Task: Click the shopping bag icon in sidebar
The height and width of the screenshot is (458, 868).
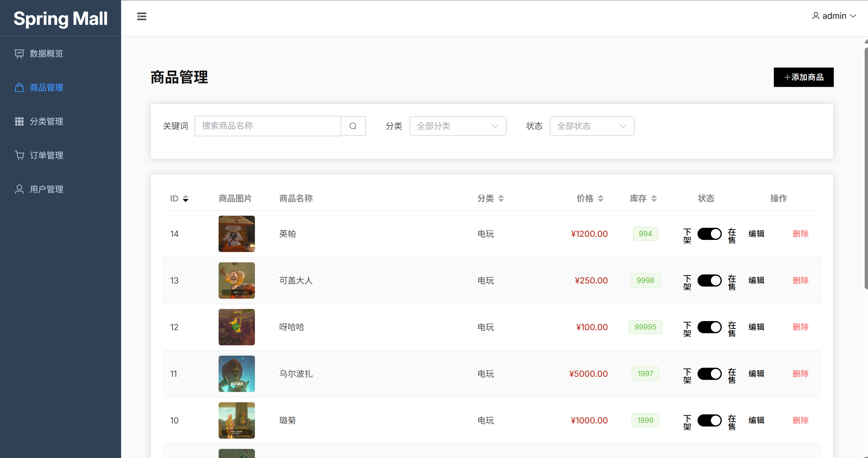Action: click(x=19, y=88)
